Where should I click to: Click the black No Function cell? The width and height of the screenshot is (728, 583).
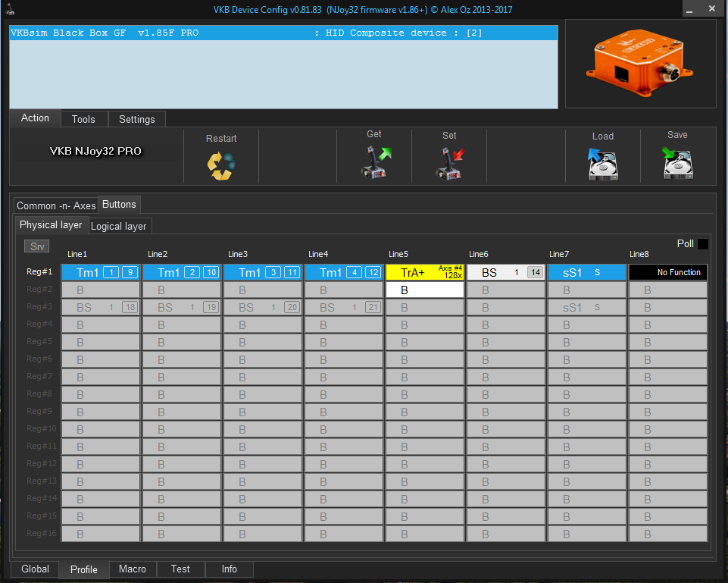click(x=668, y=272)
